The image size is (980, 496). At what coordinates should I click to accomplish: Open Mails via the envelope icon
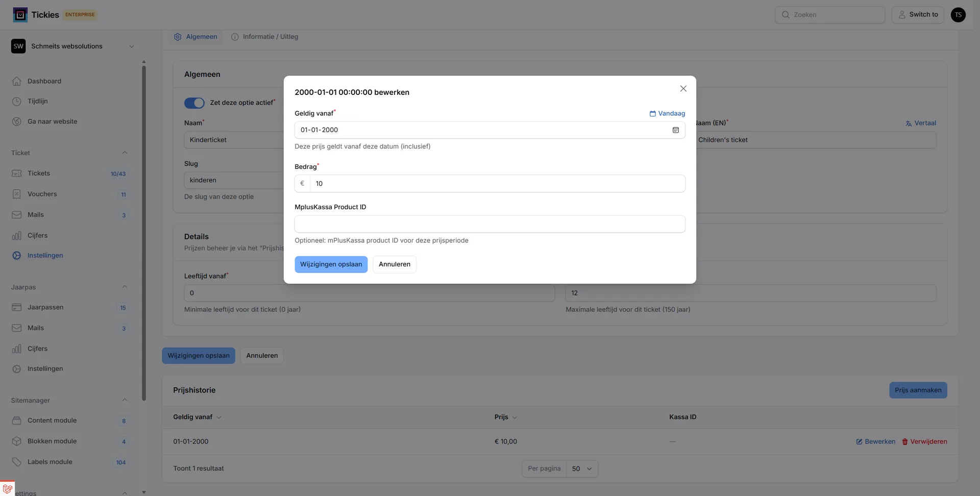tap(17, 214)
